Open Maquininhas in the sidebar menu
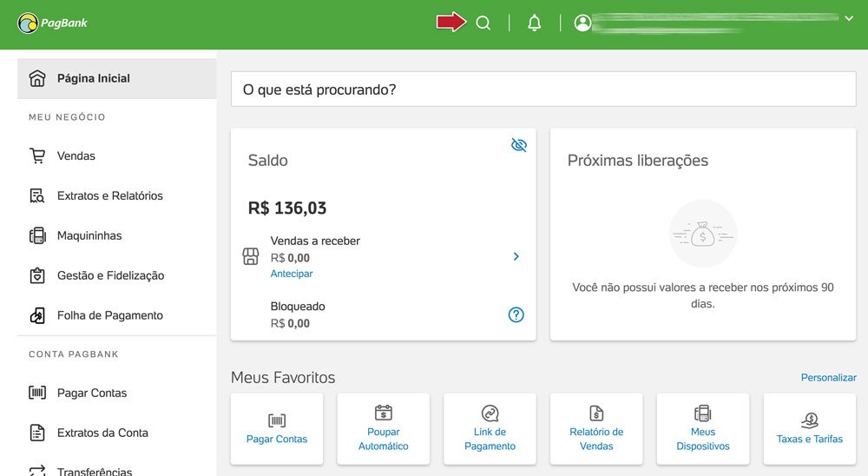This screenshot has height=476, width=868. coord(117,235)
